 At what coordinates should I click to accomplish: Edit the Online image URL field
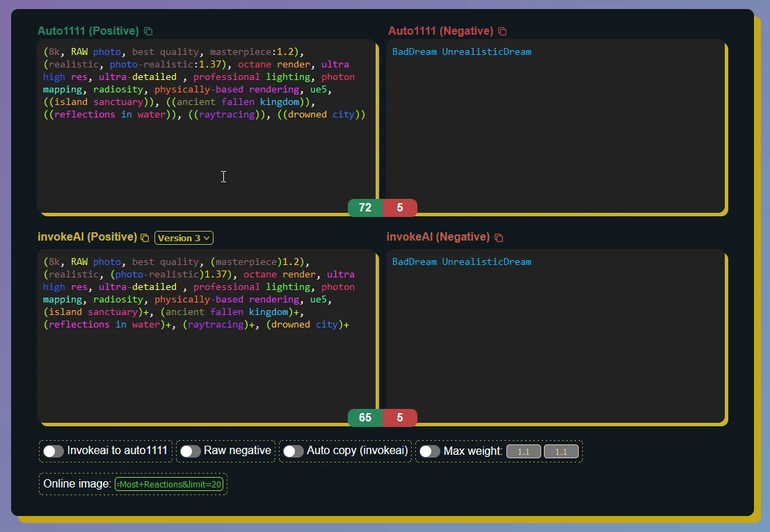click(169, 485)
